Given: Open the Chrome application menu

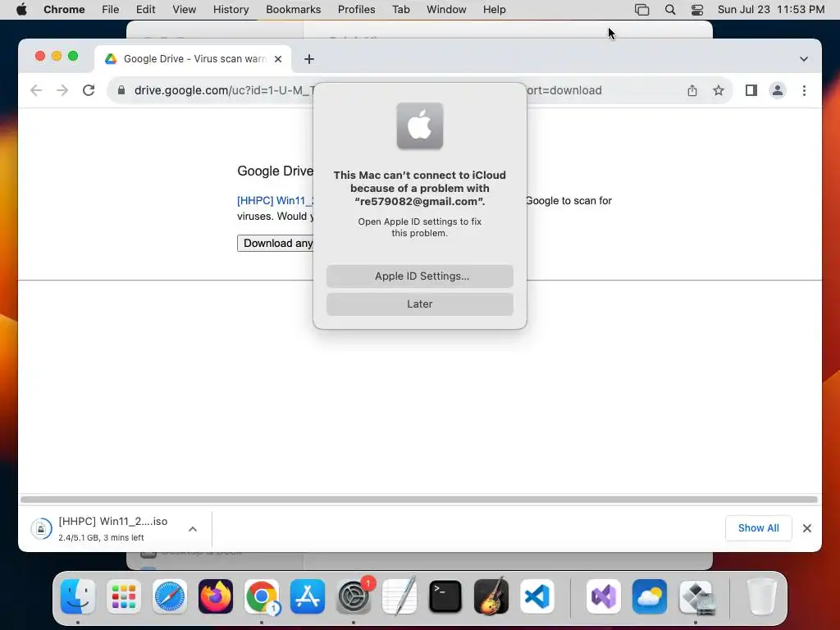Looking at the screenshot, I should [64, 10].
